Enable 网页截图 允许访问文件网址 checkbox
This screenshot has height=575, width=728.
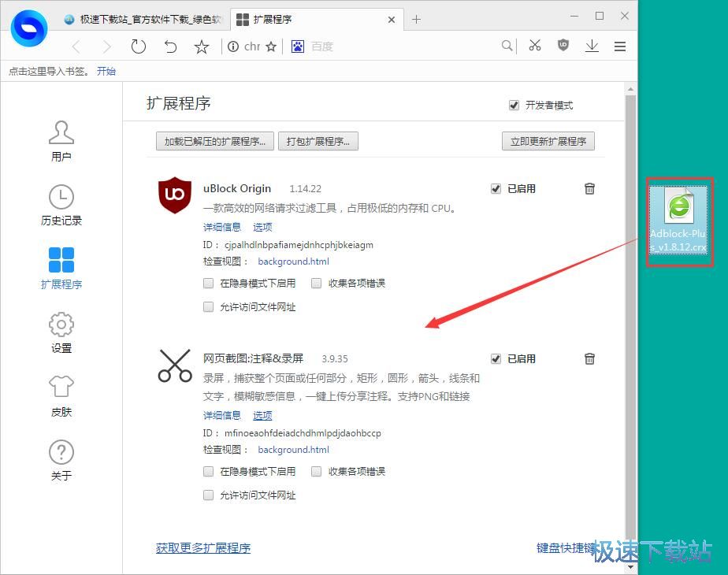click(x=209, y=495)
